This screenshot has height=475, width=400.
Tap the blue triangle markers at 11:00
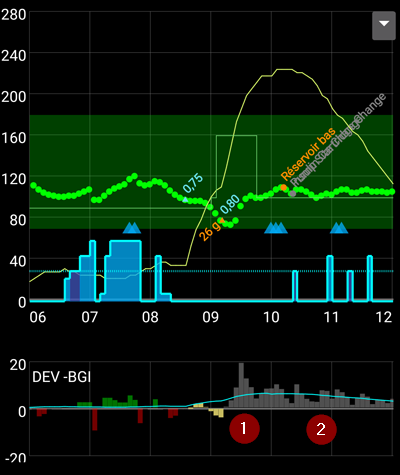[339, 228]
